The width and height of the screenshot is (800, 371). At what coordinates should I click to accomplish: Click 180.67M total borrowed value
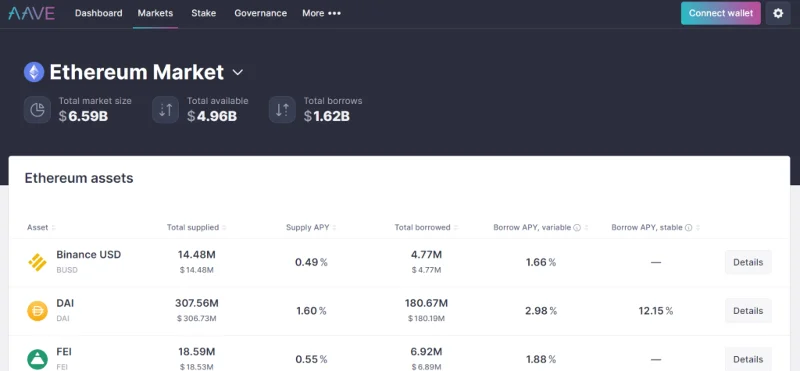coord(426,303)
